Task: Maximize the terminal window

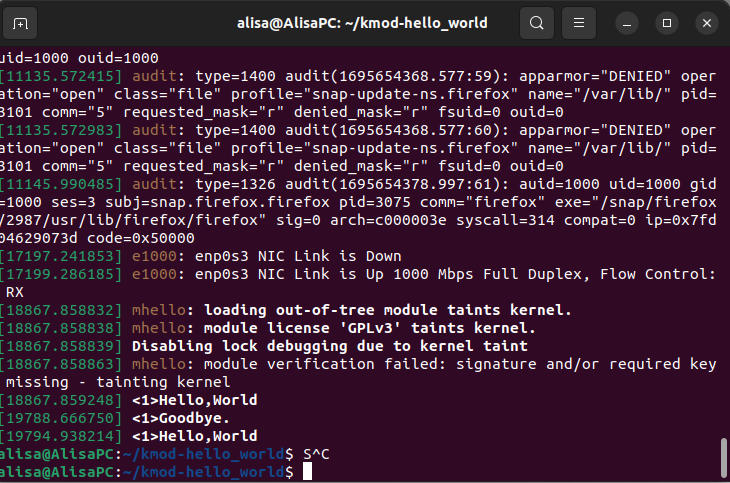Action: click(x=667, y=23)
